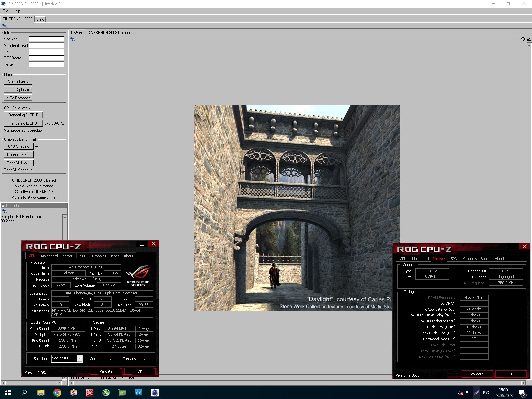Minimize the Memory tab ROG CPU-Z window
The width and height of the screenshot is (532, 399).
[513, 247]
